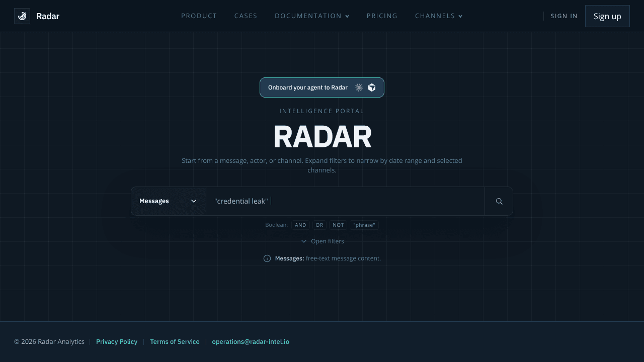This screenshot has width=644, height=362.
Task: Open the Pricing page
Action: pyautogui.click(x=382, y=16)
